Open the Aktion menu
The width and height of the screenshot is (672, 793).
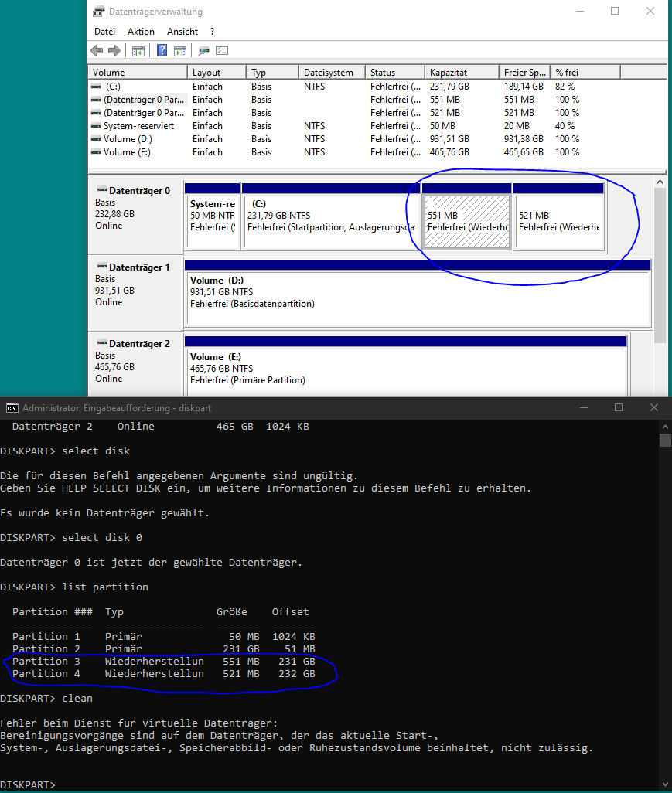(141, 32)
